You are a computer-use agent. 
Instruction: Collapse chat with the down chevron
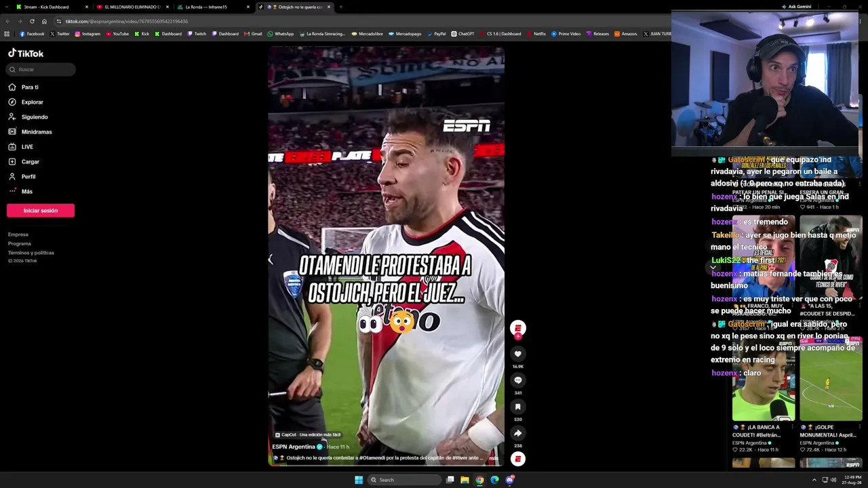(713, 268)
